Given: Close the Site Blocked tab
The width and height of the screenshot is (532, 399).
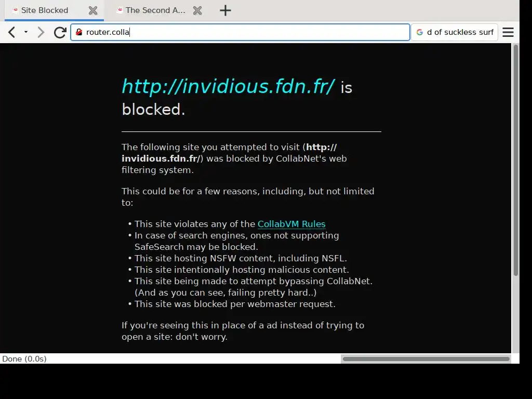Looking at the screenshot, I should click(93, 10).
